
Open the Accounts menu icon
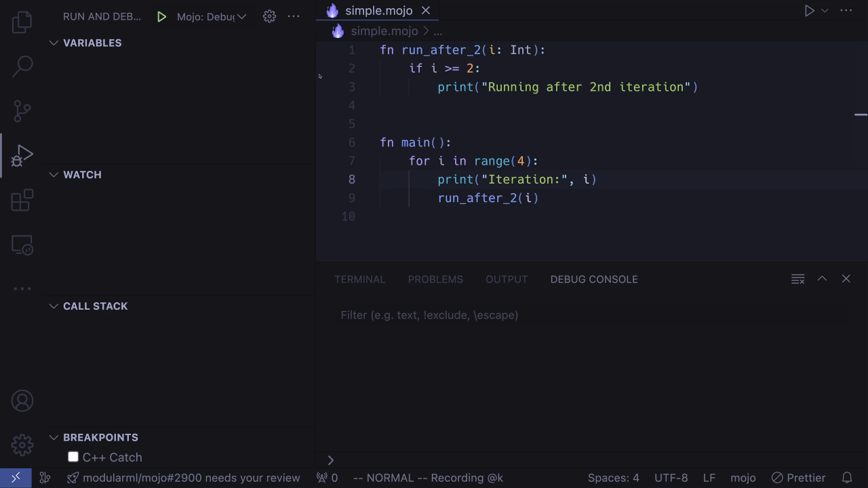(x=22, y=401)
